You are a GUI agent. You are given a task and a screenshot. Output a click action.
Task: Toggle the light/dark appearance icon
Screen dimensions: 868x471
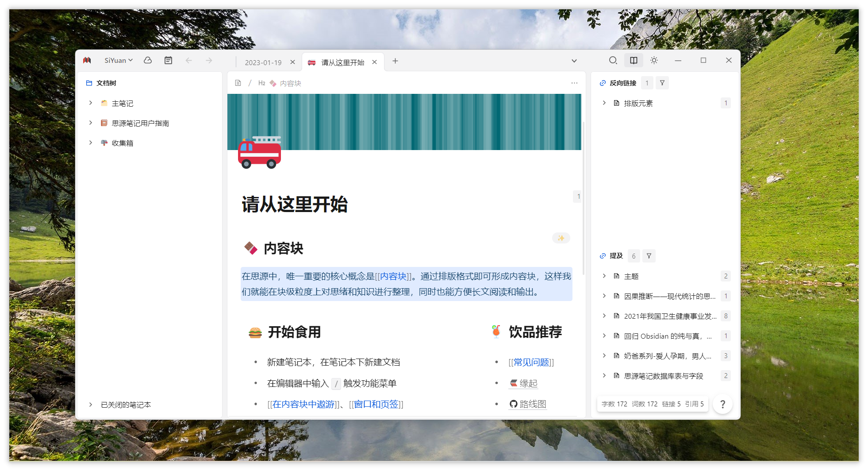(x=654, y=61)
